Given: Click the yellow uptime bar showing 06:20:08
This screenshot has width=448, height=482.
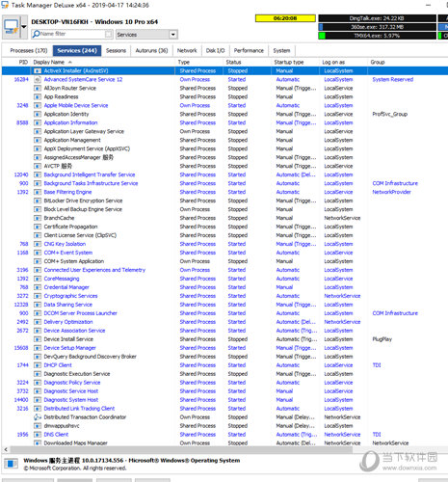Looking at the screenshot, I should coord(285,18).
